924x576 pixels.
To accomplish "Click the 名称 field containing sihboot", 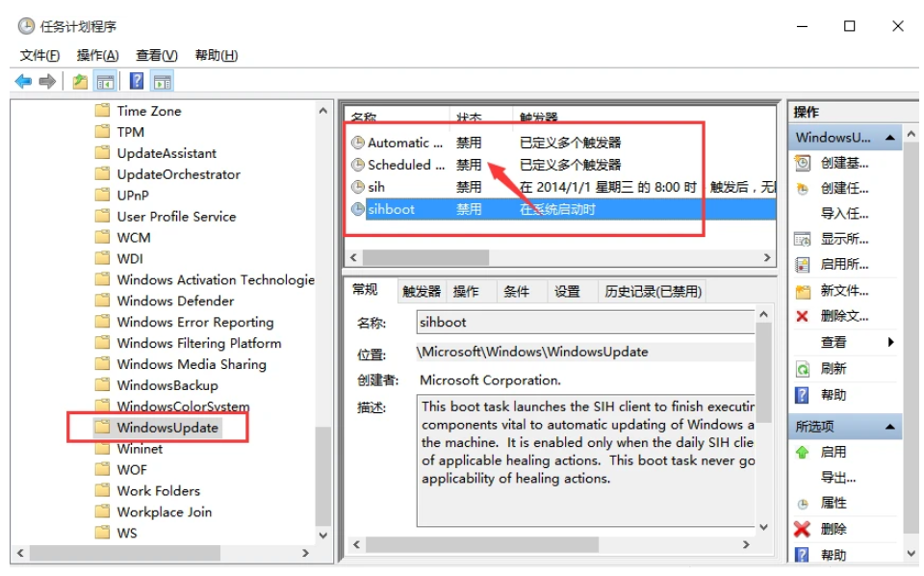I will click(x=585, y=322).
